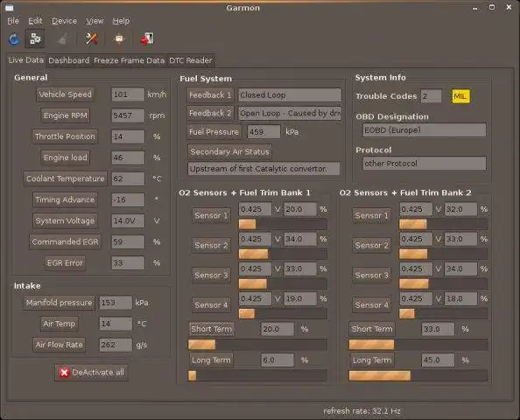Toggle Bank 2 Sensor 1 button
Image resolution: width=520 pixels, height=420 pixels.
[371, 215]
